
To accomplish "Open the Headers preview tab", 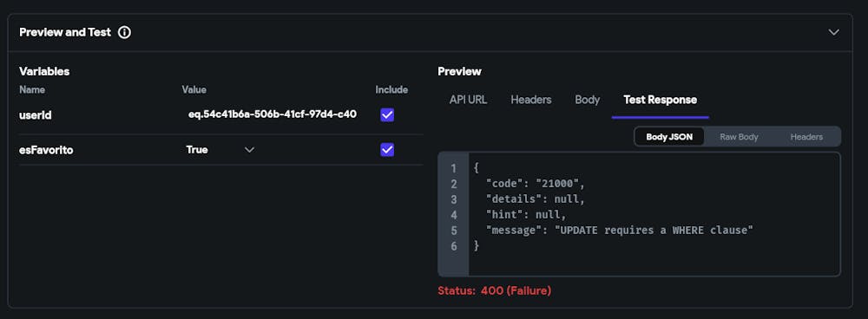I will coord(531,100).
